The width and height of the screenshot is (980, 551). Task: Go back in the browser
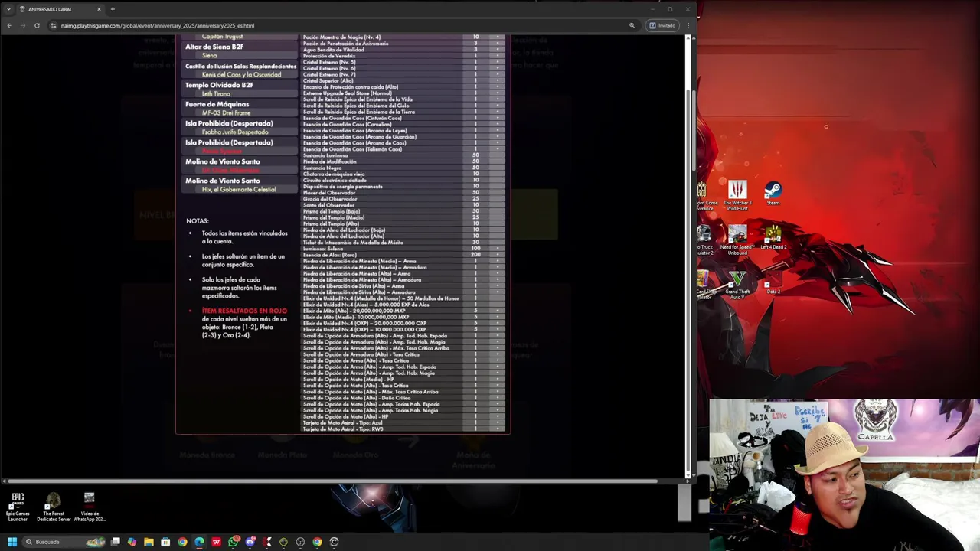[x=9, y=25]
